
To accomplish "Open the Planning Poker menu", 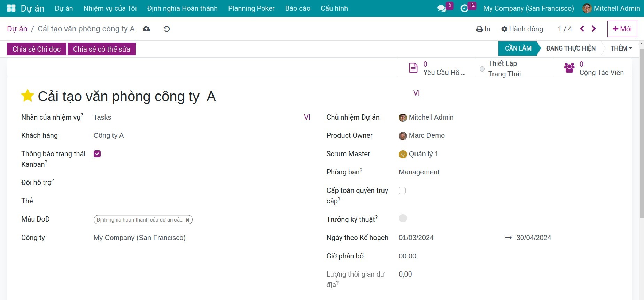I will tap(251, 8).
